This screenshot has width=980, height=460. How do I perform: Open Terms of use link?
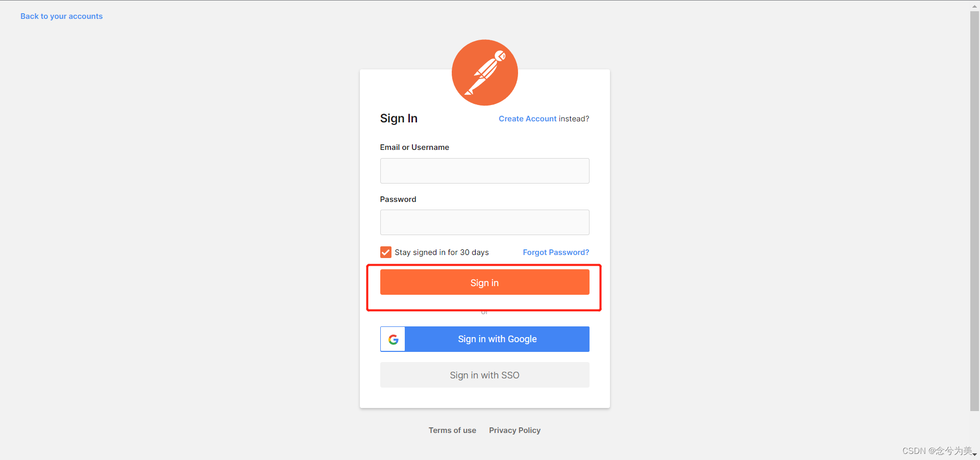click(452, 430)
